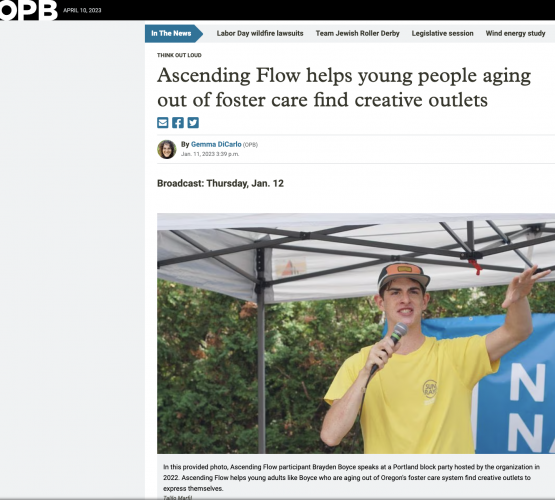Open Gemma DiCarlo author page link
The width and height of the screenshot is (555, 500).
pos(216,144)
